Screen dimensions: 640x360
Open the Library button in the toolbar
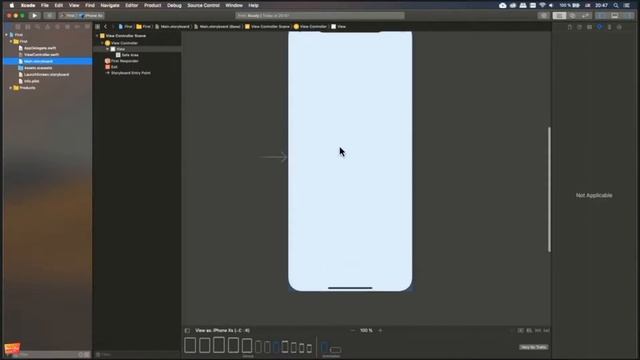(x=544, y=16)
